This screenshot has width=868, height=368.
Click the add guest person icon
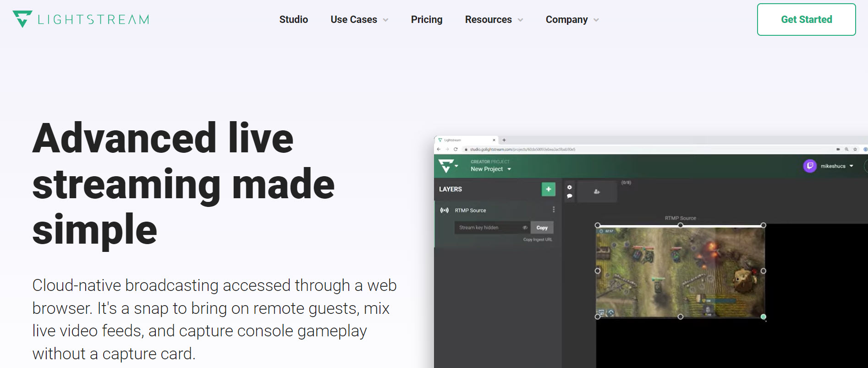click(597, 192)
